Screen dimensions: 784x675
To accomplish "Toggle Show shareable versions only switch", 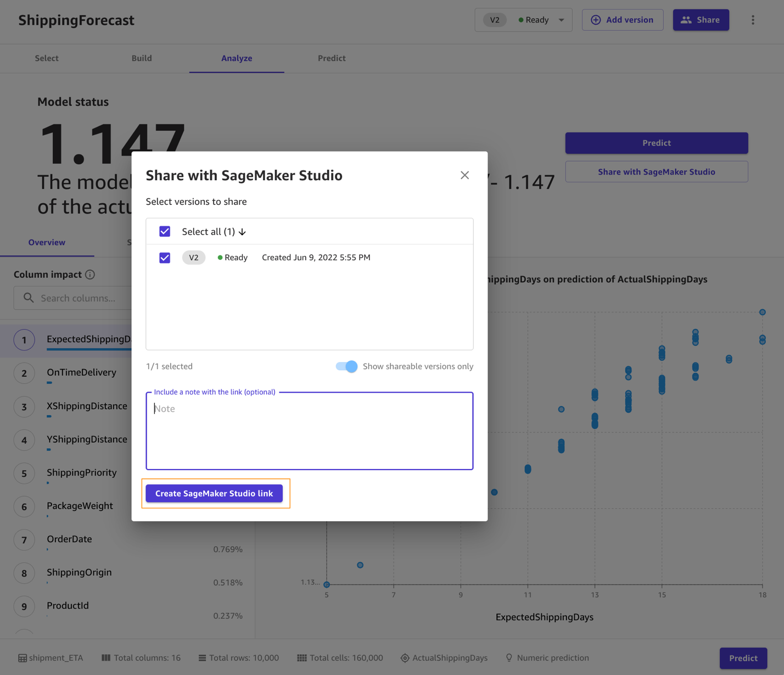I will coord(346,366).
